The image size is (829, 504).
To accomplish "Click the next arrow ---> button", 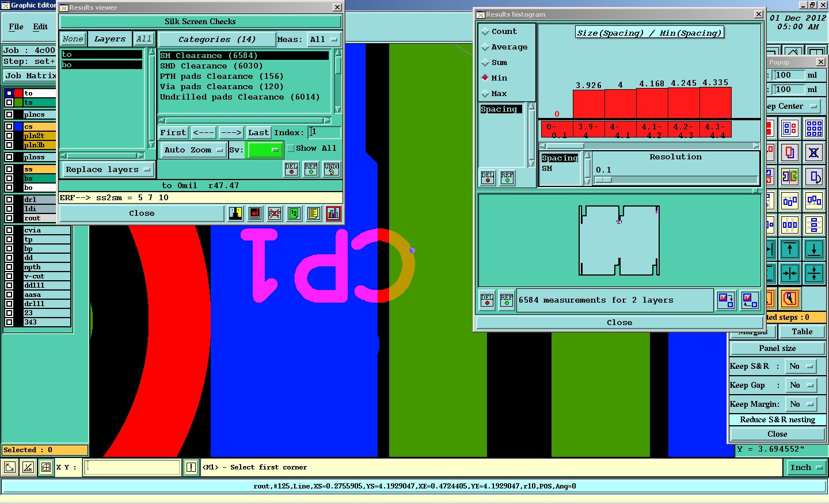I will (231, 133).
